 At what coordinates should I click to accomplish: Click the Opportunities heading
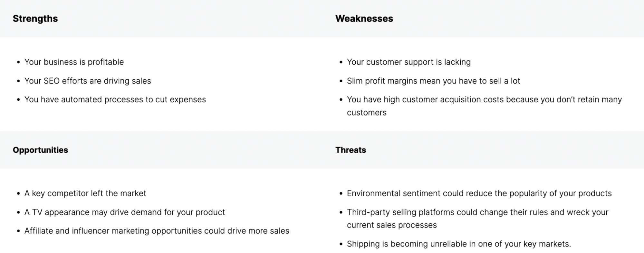click(40, 150)
